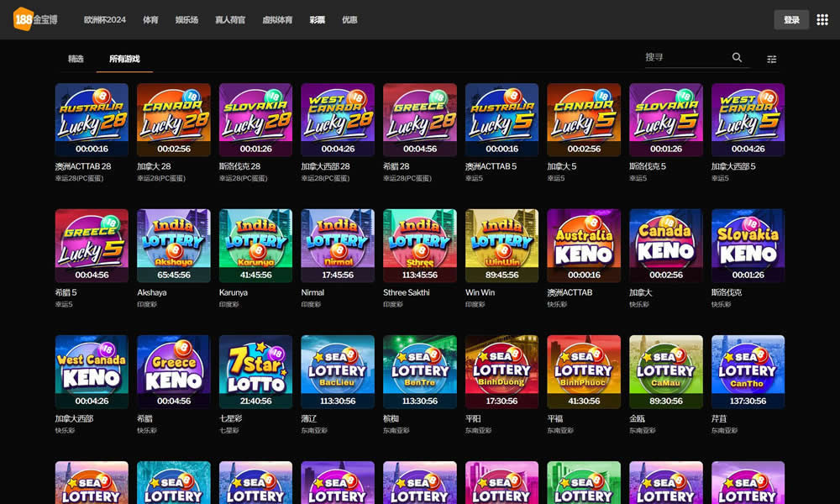Launch Canada Lucky 5
Image resolution: width=840 pixels, height=504 pixels.
(584, 120)
